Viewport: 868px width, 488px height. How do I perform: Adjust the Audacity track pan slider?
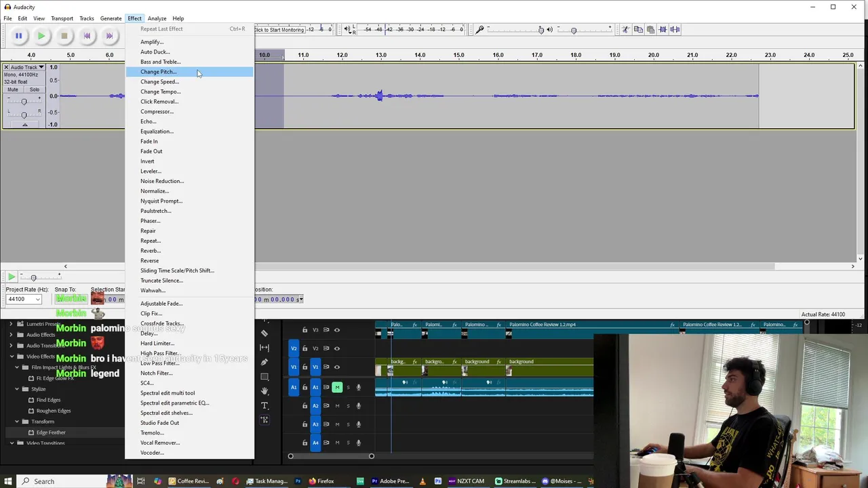click(24, 114)
